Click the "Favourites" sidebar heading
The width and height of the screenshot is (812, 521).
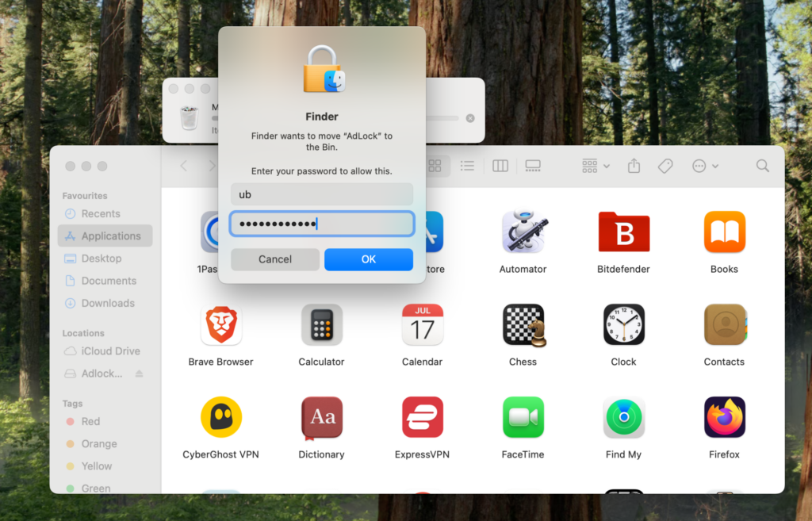pyautogui.click(x=85, y=195)
